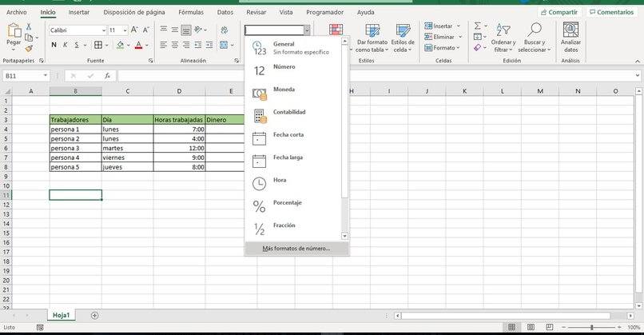The image size is (644, 335).
Task: Expand Dar formato como tabla menu
Action: pyautogui.click(x=372, y=38)
